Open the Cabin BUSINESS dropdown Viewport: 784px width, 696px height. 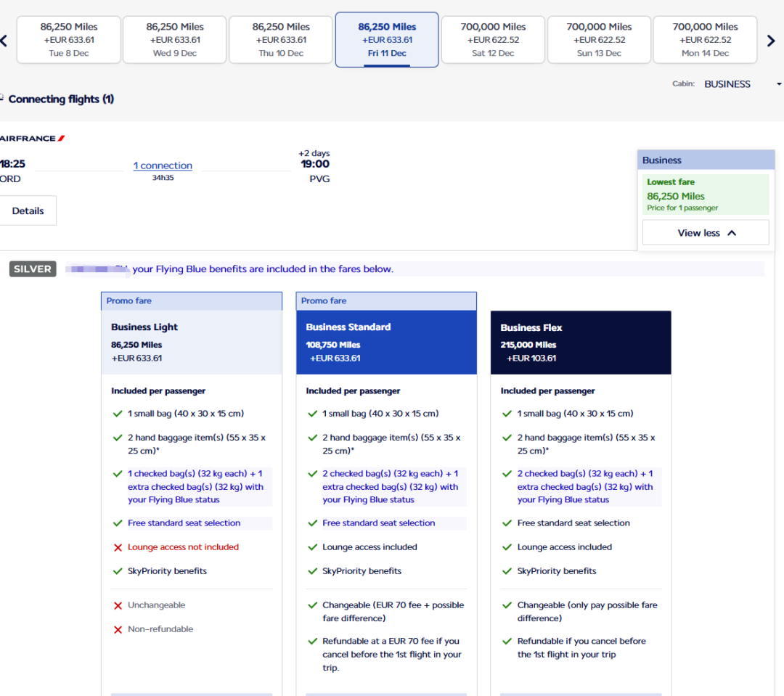[x=742, y=84]
